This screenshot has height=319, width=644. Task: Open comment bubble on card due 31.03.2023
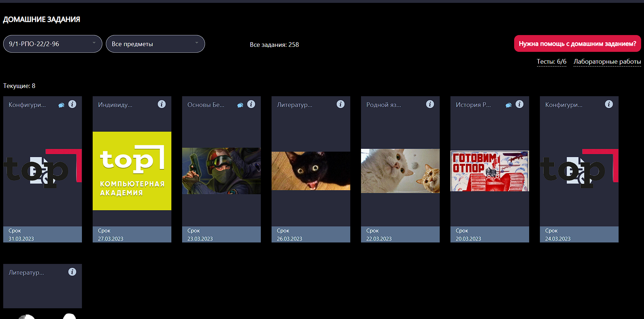(x=62, y=105)
